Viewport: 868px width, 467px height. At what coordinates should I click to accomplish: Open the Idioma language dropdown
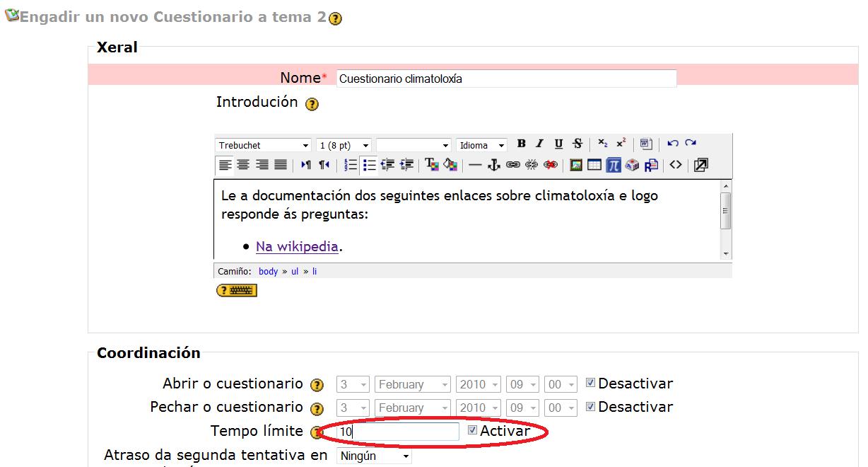pyautogui.click(x=481, y=145)
